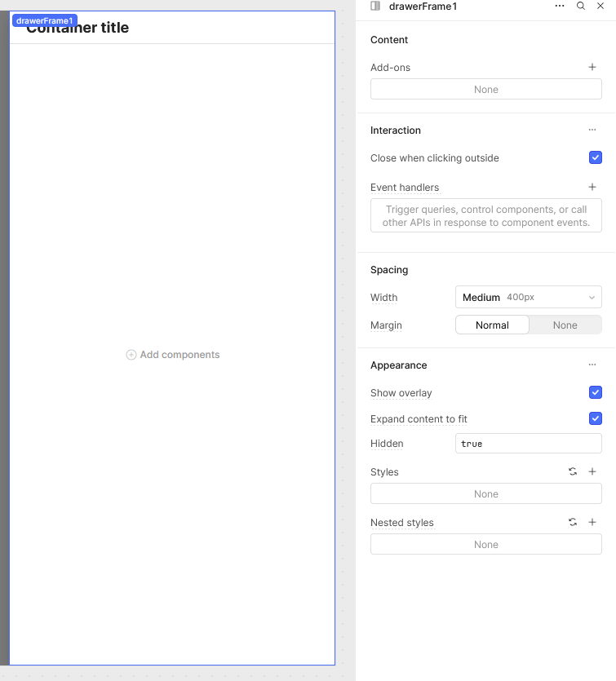Click the Show overlay label
This screenshot has height=681, width=616.
(x=401, y=393)
